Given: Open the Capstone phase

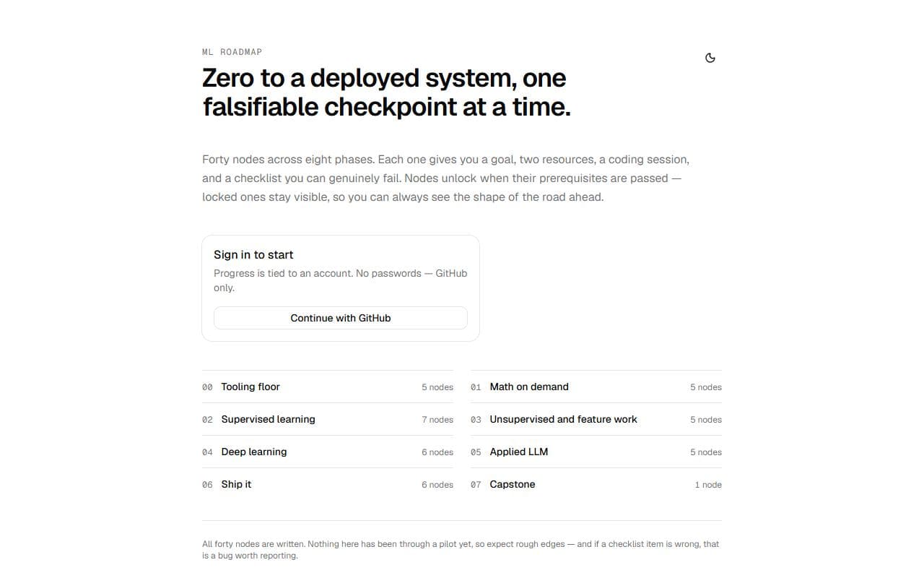Looking at the screenshot, I should pos(596,484).
